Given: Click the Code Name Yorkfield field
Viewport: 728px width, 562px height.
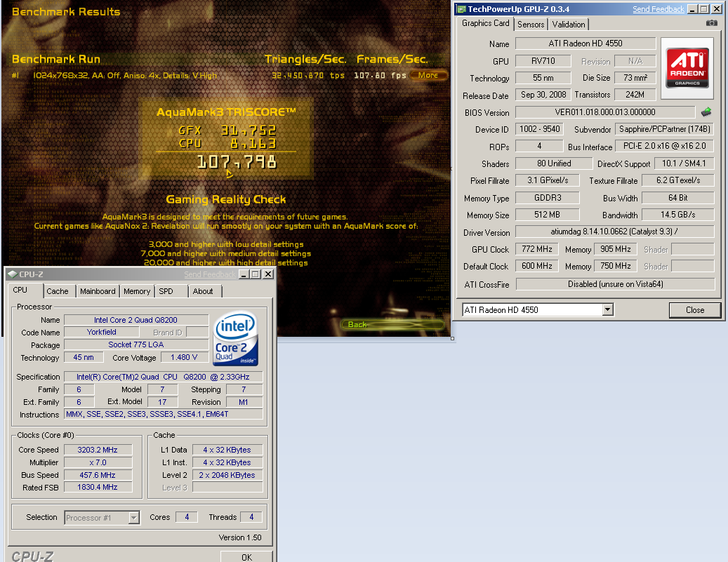Looking at the screenshot, I should tap(102, 333).
